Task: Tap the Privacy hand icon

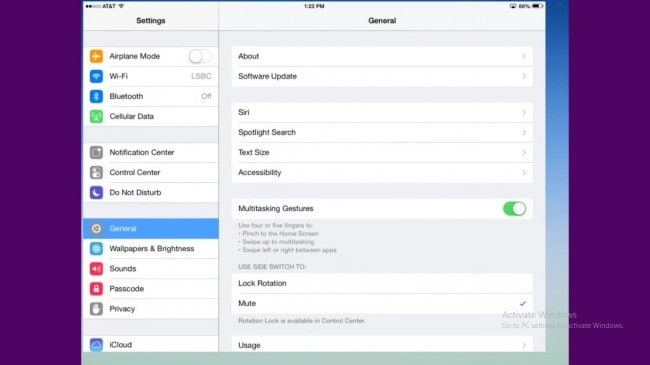Action: point(96,309)
